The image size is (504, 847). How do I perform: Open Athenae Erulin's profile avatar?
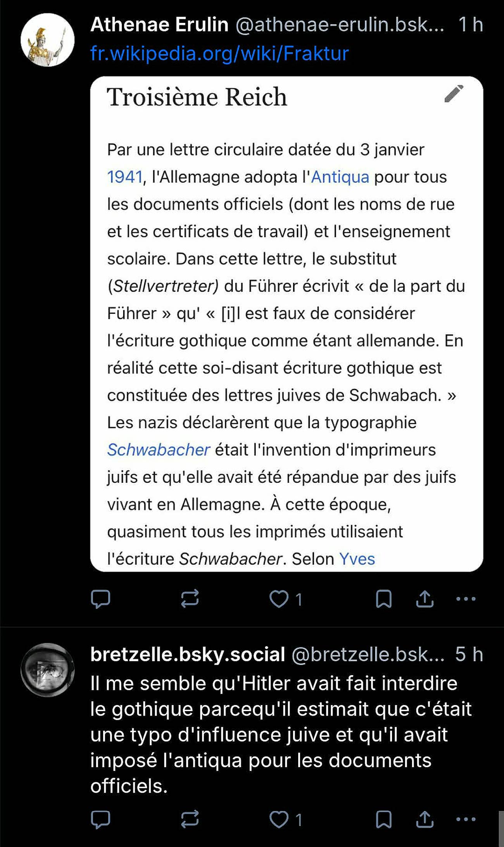pos(47,40)
